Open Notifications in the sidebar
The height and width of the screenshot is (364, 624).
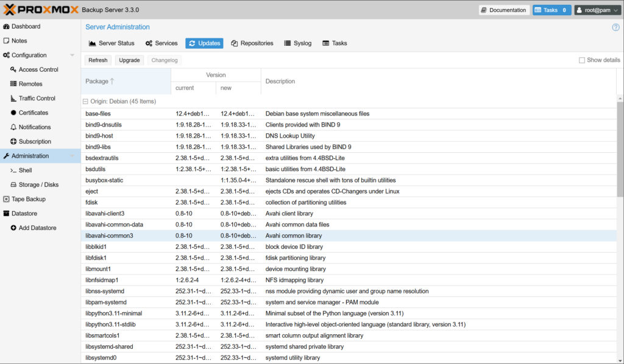(35, 127)
